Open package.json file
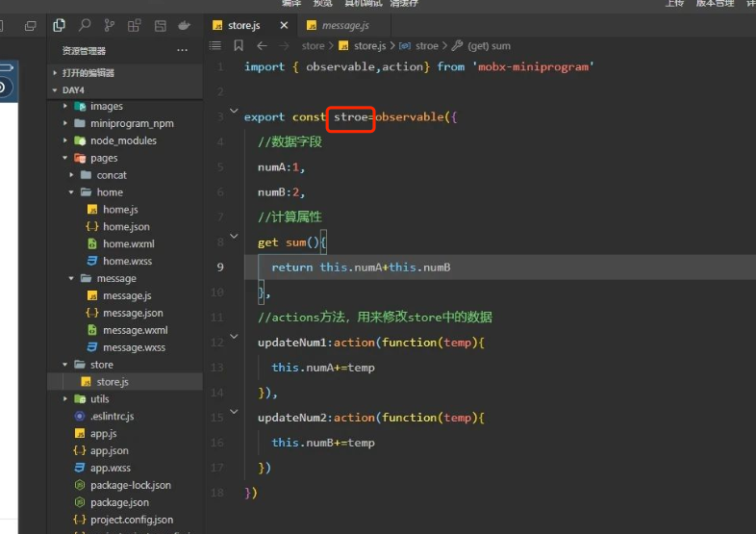Image resolution: width=756 pixels, height=534 pixels. coord(125,502)
